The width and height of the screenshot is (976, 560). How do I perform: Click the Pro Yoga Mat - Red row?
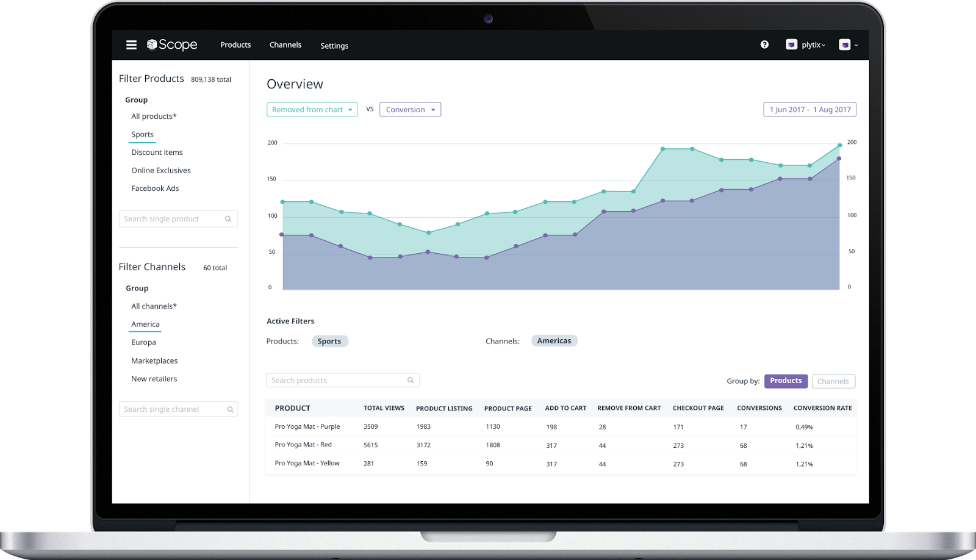(x=561, y=445)
